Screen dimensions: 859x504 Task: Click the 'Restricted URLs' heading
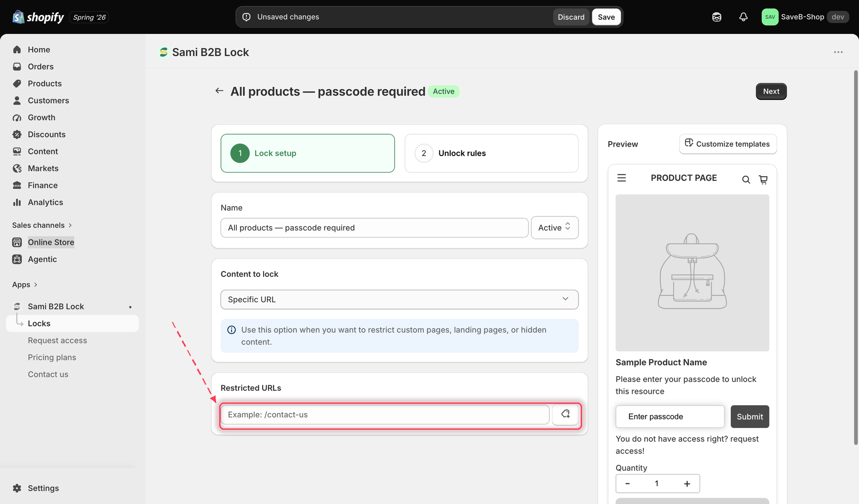point(251,388)
